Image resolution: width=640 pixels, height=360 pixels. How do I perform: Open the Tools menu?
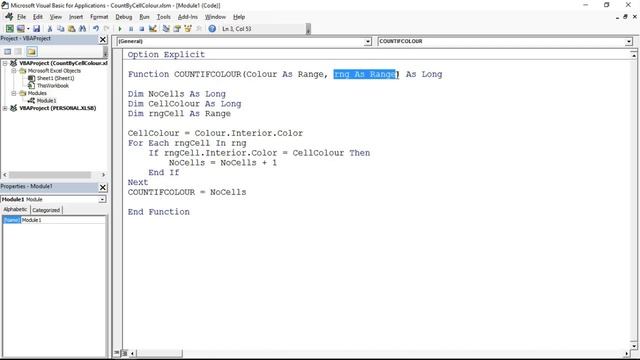point(163,17)
